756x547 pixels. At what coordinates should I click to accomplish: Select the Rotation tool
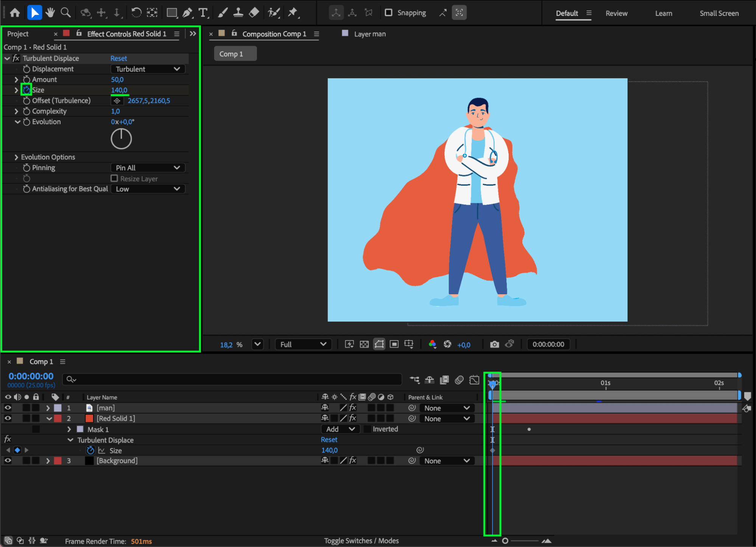coord(136,13)
